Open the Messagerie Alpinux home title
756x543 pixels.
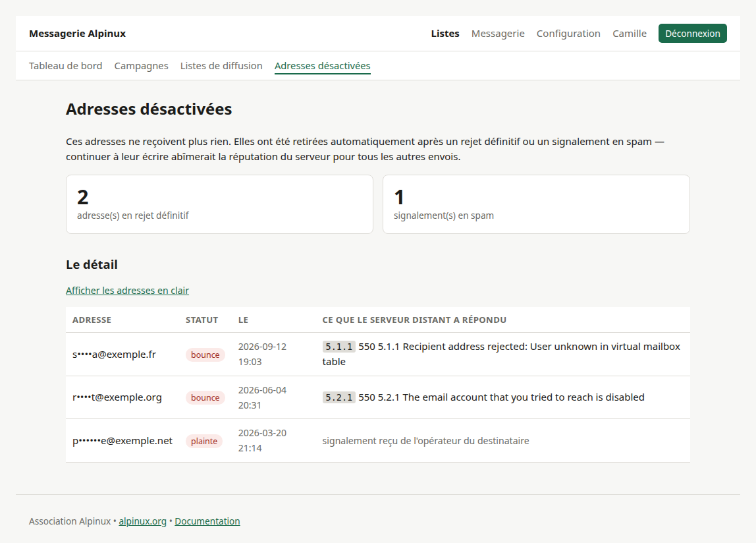77,34
